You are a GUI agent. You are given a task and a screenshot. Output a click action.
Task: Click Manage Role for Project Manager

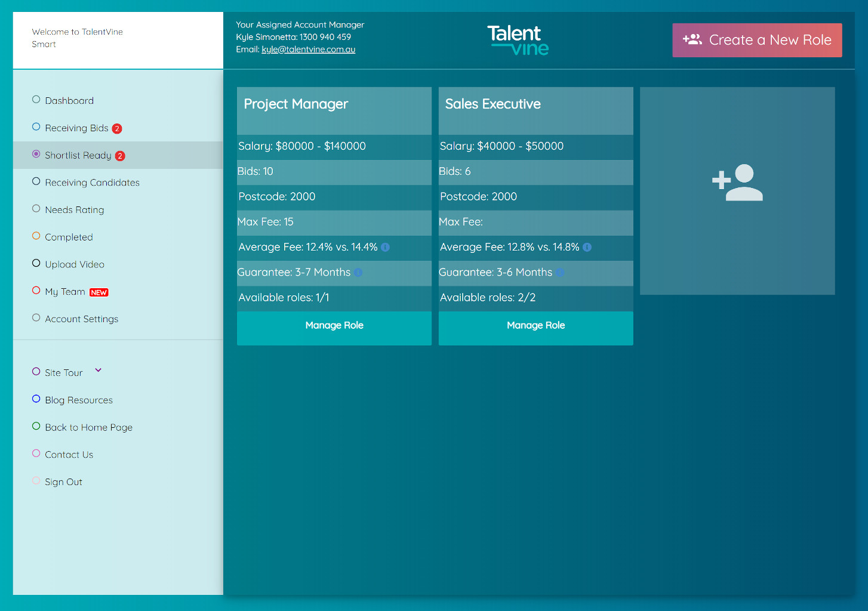[334, 326]
